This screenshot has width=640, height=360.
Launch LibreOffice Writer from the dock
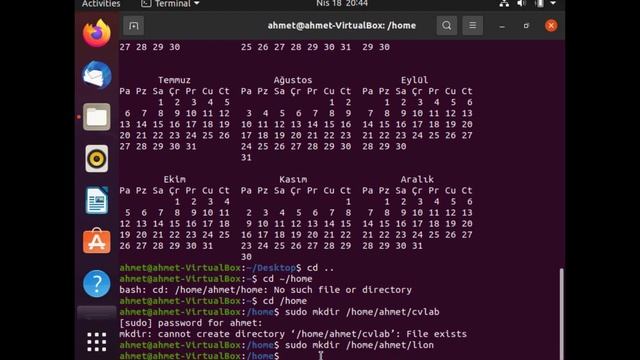(97, 200)
